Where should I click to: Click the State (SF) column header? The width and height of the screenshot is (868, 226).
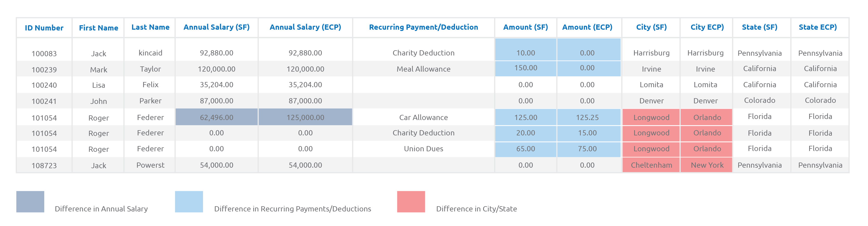(x=759, y=27)
